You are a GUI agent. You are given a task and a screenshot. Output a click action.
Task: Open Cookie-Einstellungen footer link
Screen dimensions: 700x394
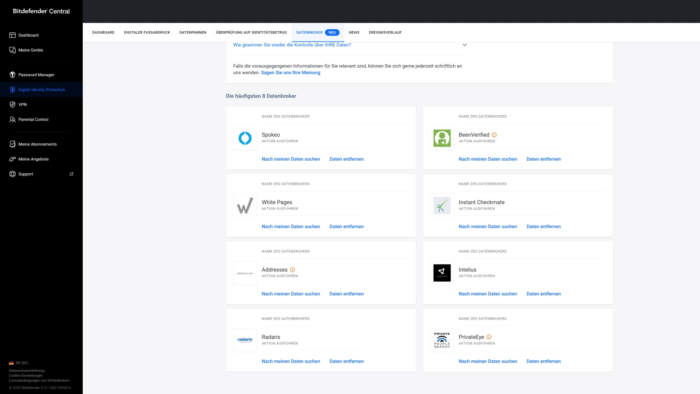pyautogui.click(x=26, y=376)
